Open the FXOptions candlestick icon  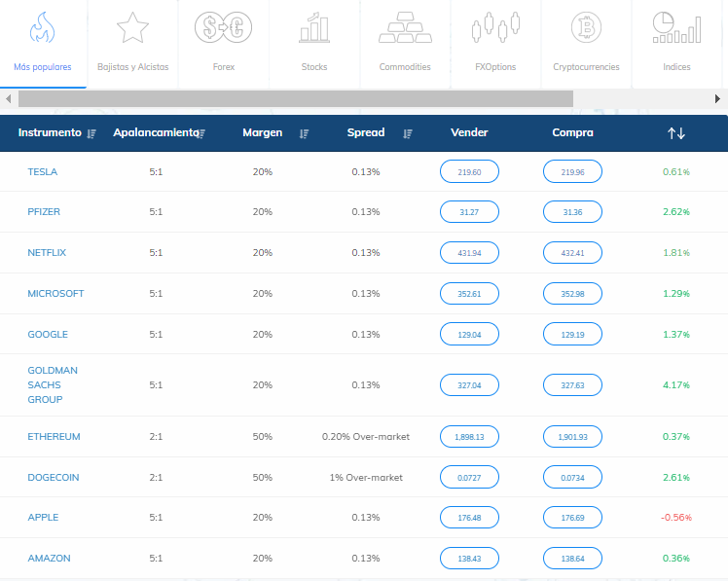click(x=495, y=28)
